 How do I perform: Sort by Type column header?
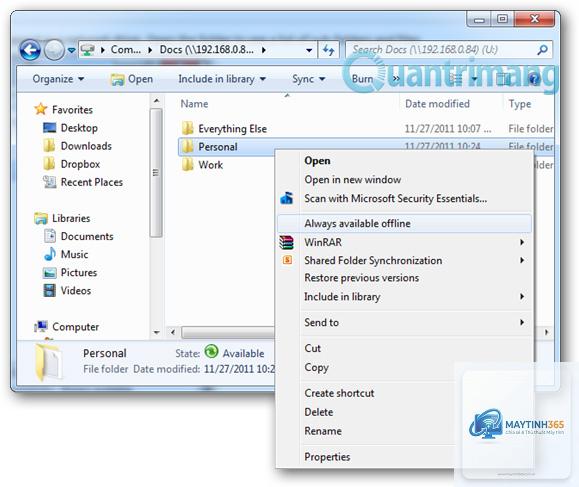(x=520, y=104)
